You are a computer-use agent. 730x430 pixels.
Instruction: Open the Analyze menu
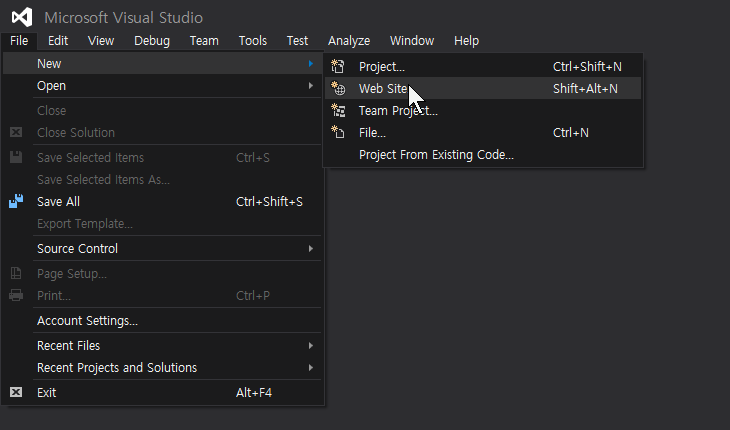pyautogui.click(x=349, y=41)
